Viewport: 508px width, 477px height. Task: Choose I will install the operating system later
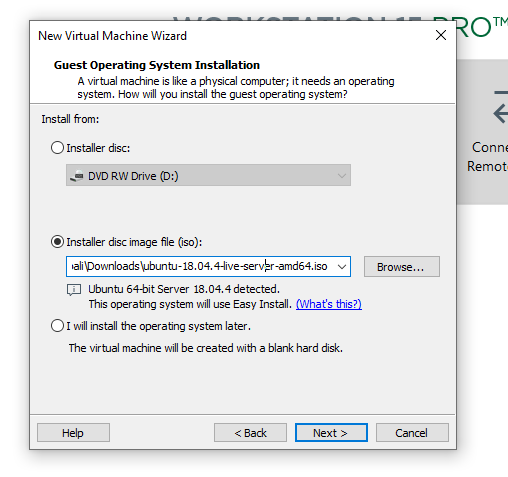tap(57, 326)
